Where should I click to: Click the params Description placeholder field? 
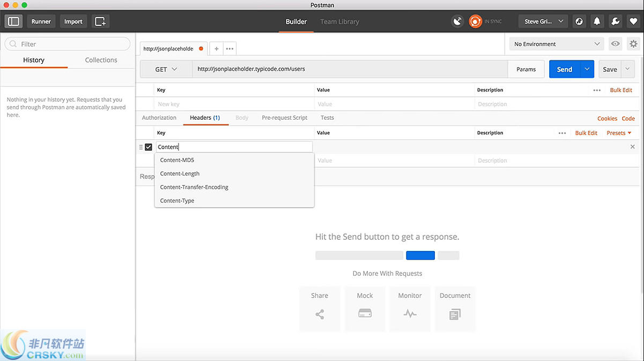[x=556, y=104]
